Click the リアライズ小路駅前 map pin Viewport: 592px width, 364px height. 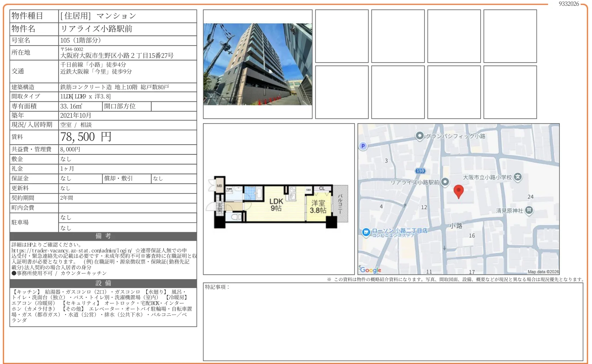coord(445,182)
